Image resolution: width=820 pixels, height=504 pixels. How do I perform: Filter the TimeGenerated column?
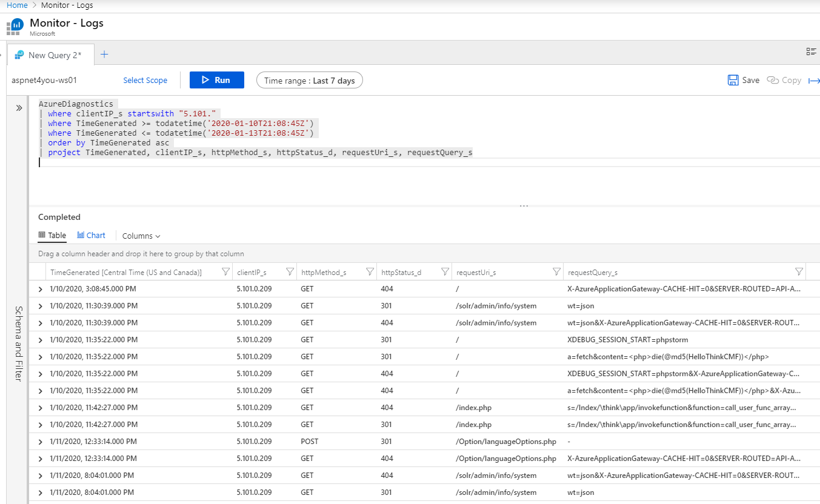225,272
